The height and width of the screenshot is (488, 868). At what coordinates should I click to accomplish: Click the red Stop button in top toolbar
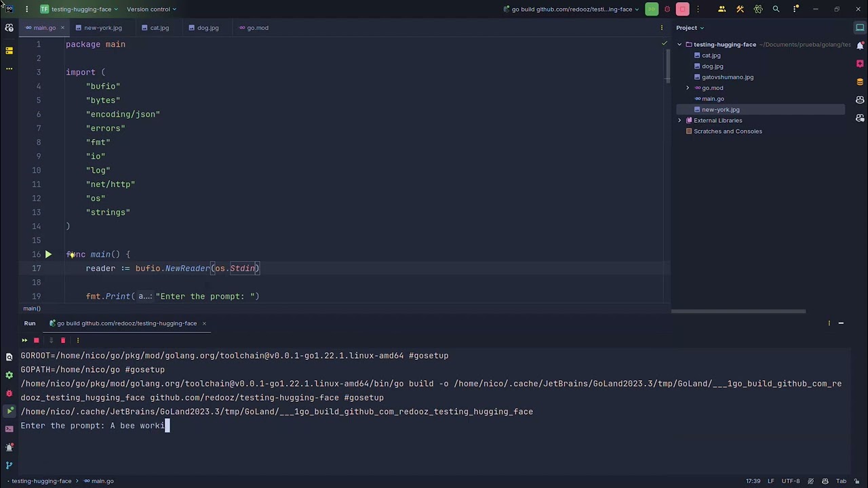683,9
